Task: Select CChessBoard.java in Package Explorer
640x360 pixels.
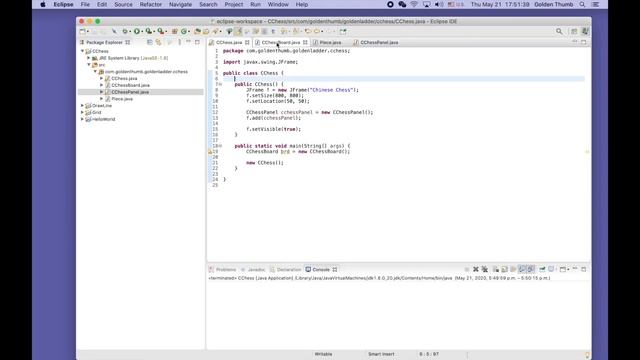Action: click(x=130, y=85)
